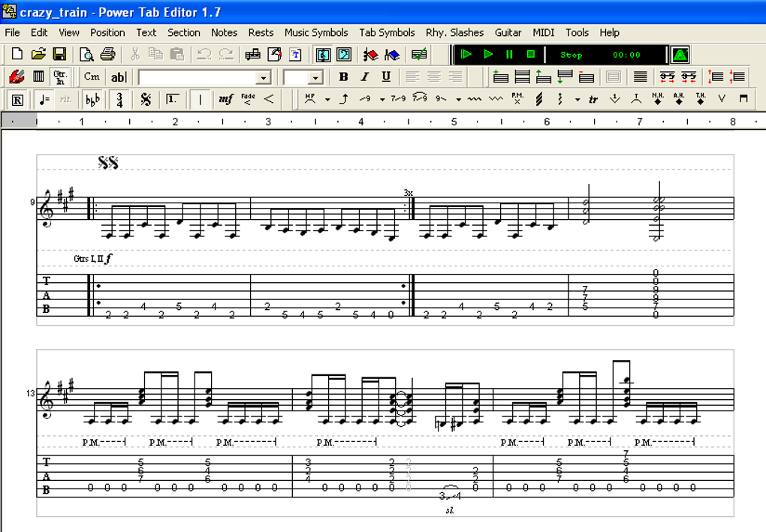The height and width of the screenshot is (532, 766).
Task: Click the Gtr. In guitar-in button
Action: pos(60,77)
